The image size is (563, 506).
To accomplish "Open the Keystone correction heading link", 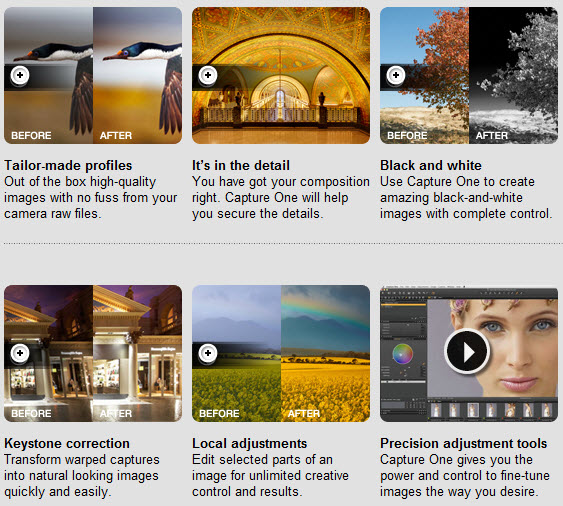I will (67, 444).
